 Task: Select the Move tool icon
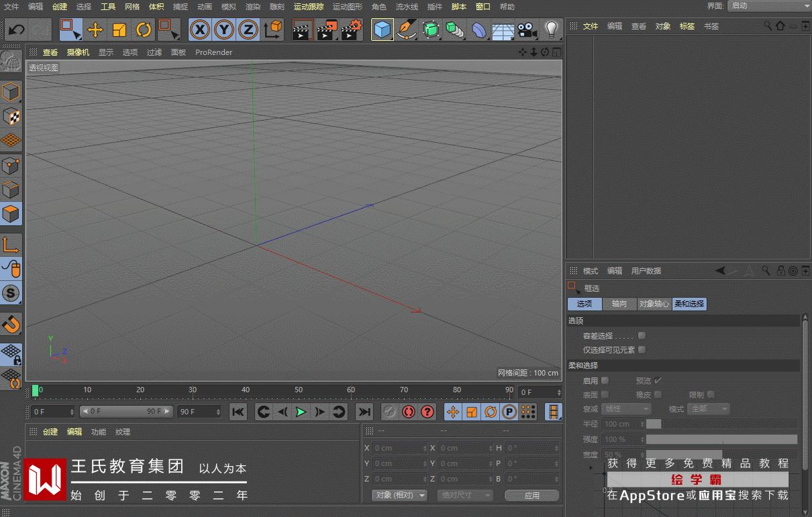[x=95, y=30]
